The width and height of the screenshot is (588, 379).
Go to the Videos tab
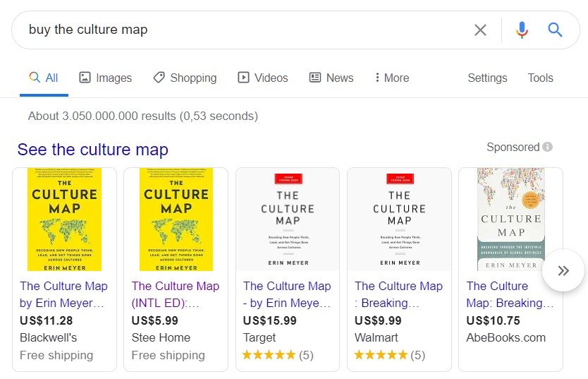click(x=263, y=78)
